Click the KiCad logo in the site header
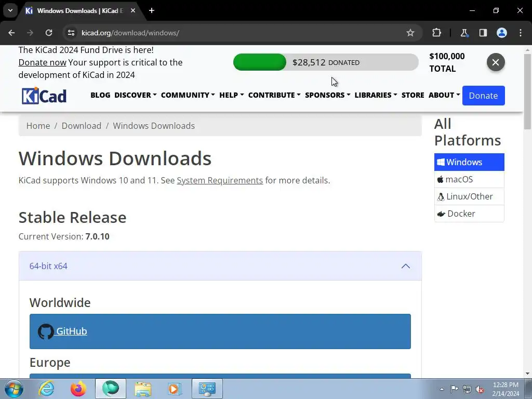The height and width of the screenshot is (399, 532). tap(44, 96)
